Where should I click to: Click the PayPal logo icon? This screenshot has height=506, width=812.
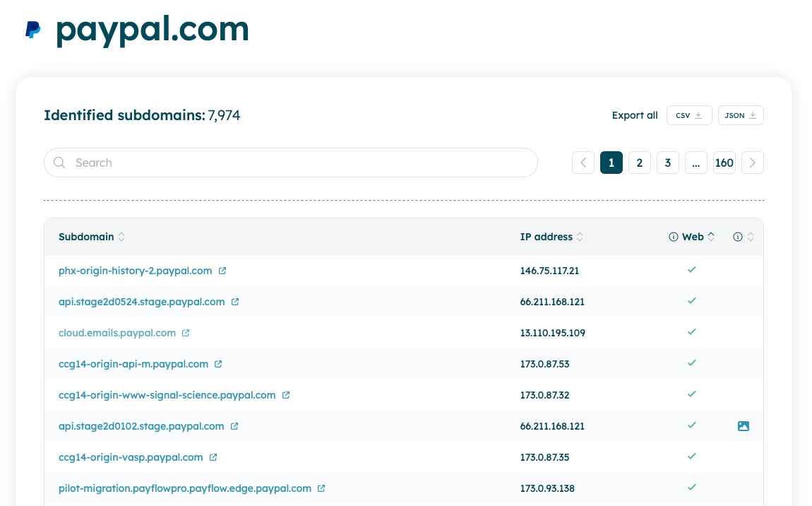click(33, 30)
